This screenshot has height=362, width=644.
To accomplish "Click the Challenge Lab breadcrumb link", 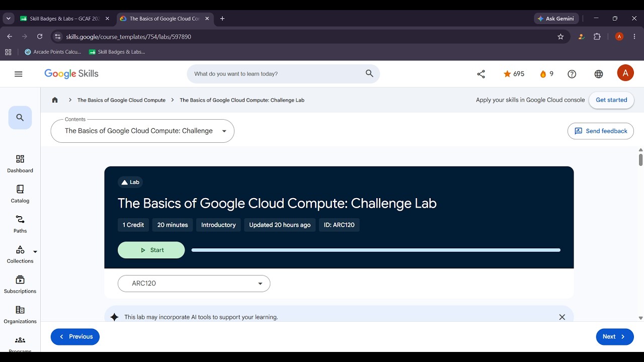I will point(242,100).
